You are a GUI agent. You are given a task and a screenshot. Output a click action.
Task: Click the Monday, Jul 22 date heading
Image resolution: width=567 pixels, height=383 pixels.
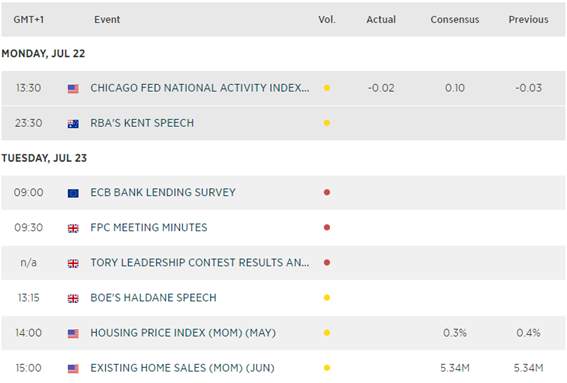coord(43,54)
